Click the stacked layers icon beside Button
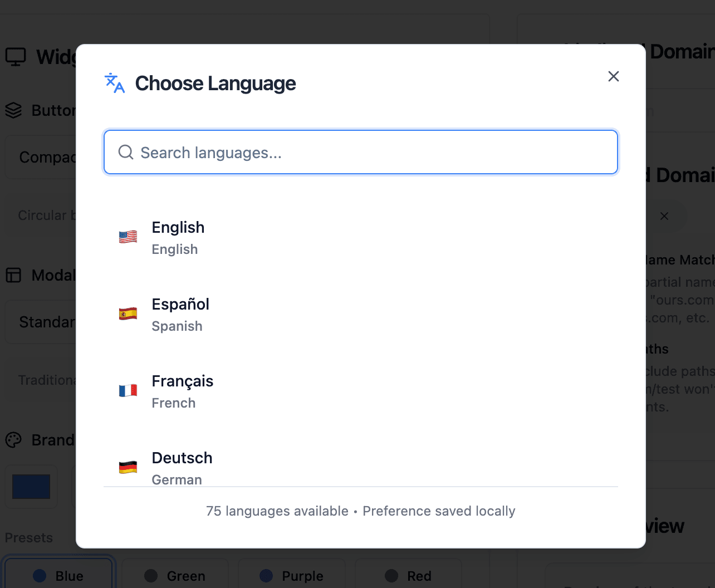715x588 pixels. [13, 110]
